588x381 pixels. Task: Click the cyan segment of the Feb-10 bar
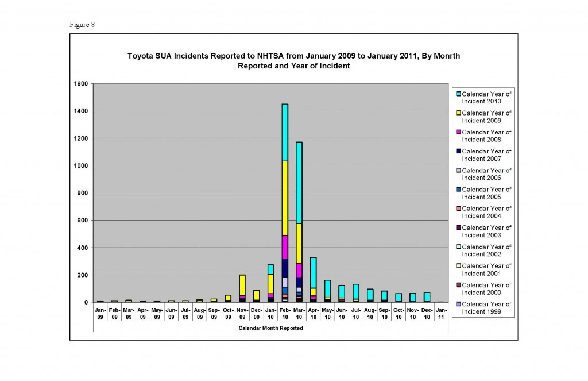pyautogui.click(x=285, y=132)
